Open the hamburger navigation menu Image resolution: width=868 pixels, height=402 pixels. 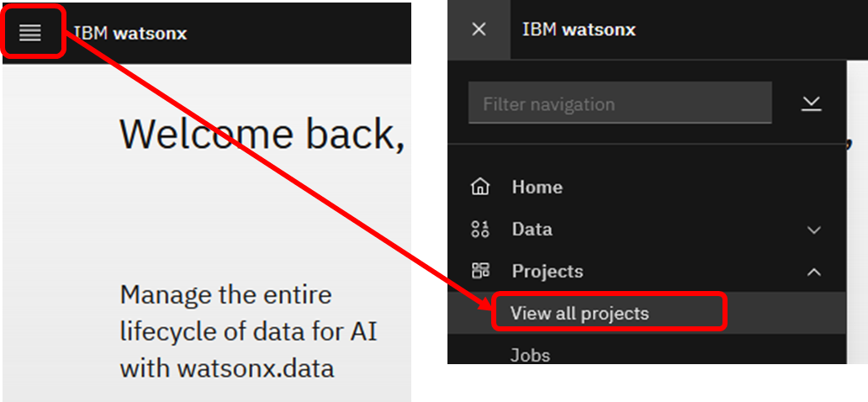30,33
